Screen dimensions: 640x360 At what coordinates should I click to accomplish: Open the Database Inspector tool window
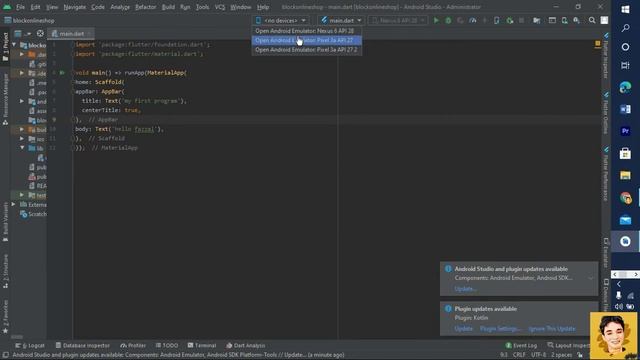(83, 345)
